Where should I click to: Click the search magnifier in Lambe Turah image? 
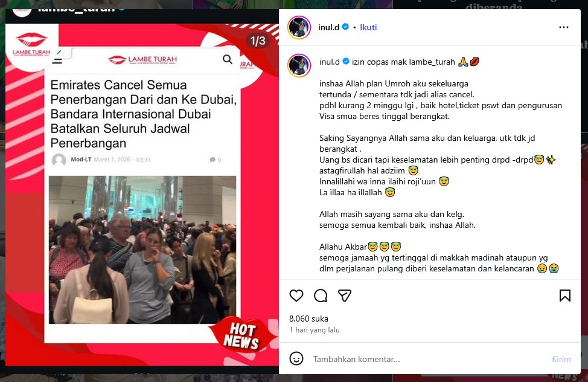228,59
